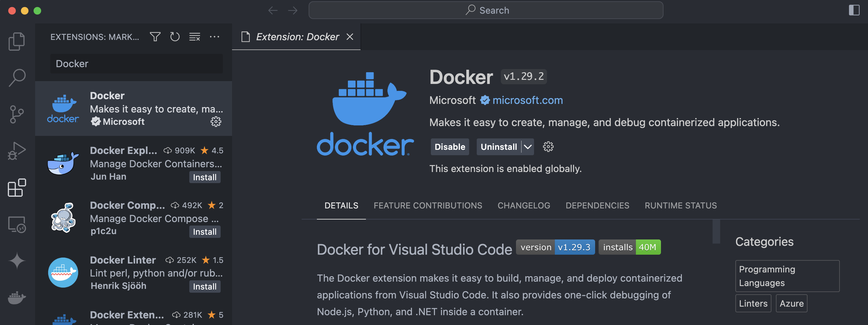The width and height of the screenshot is (868, 325).
Task: Refresh the extensions list
Action: [175, 37]
